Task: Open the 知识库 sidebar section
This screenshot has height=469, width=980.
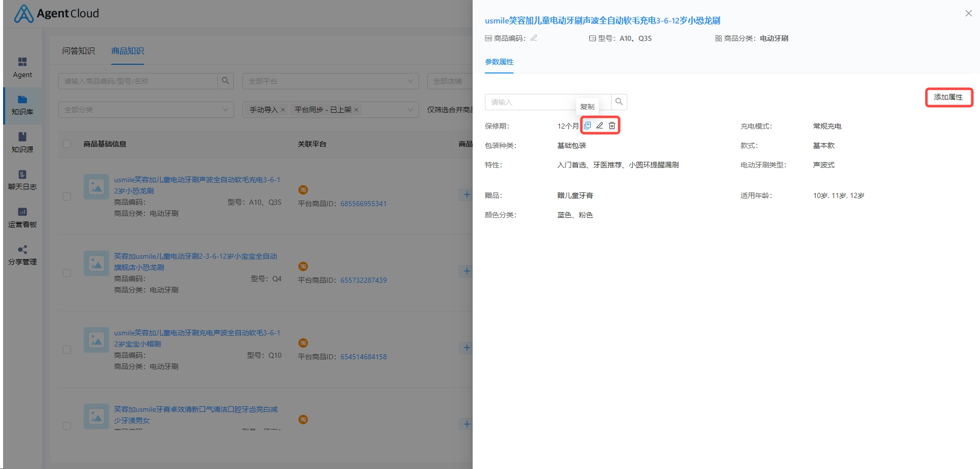Action: click(x=22, y=106)
